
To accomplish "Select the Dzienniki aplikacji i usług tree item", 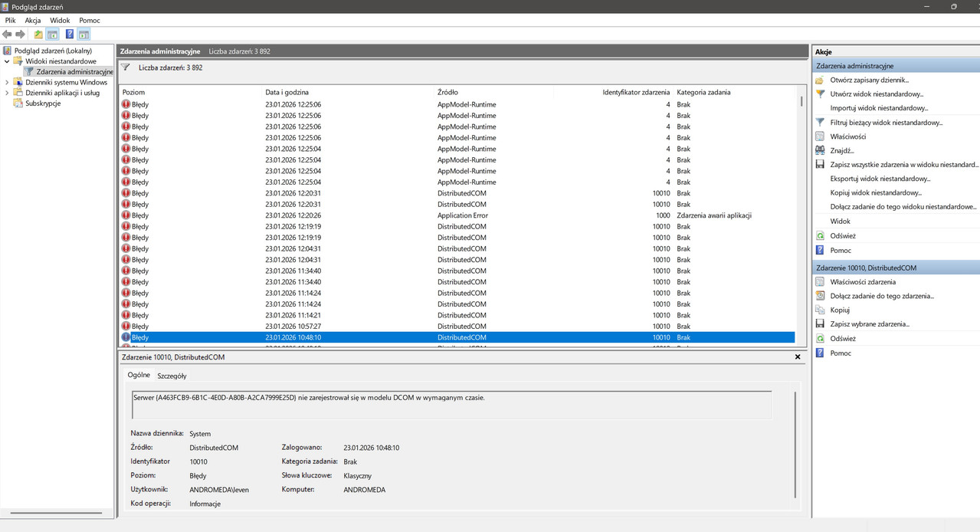I will click(x=62, y=93).
